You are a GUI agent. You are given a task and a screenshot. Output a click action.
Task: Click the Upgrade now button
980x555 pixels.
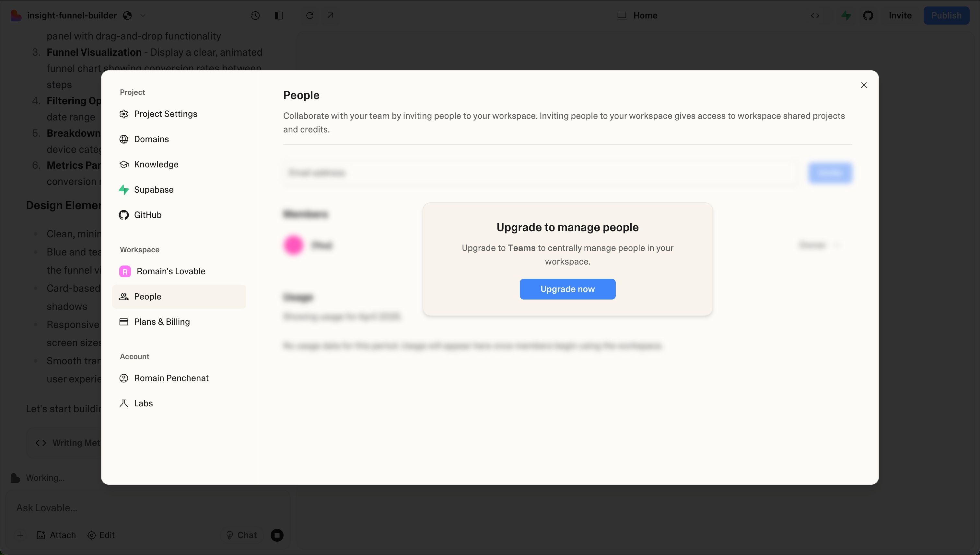coord(567,289)
